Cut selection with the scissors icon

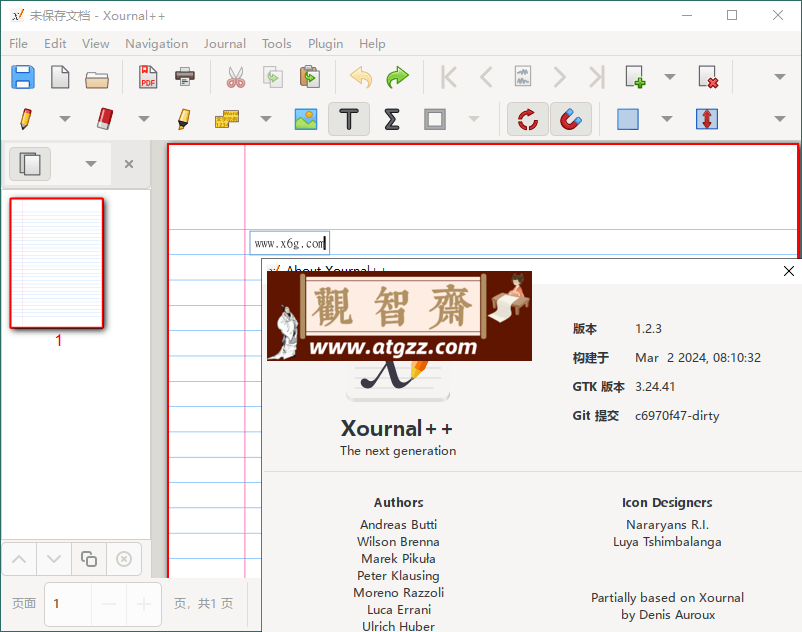[x=236, y=78]
